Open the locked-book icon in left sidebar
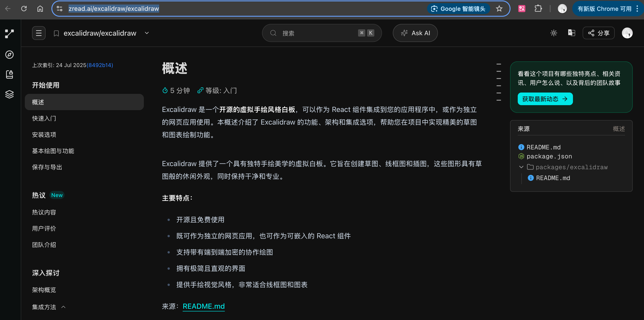 9,74
